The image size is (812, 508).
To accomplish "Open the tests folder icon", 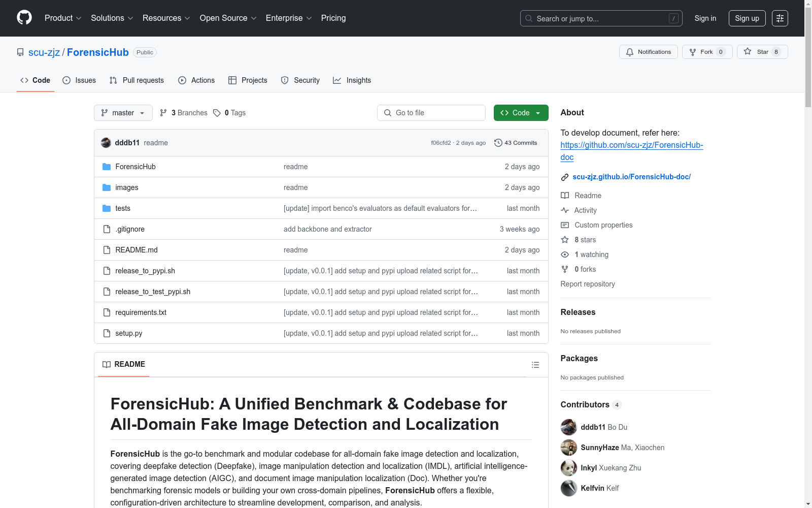I will [x=107, y=208].
